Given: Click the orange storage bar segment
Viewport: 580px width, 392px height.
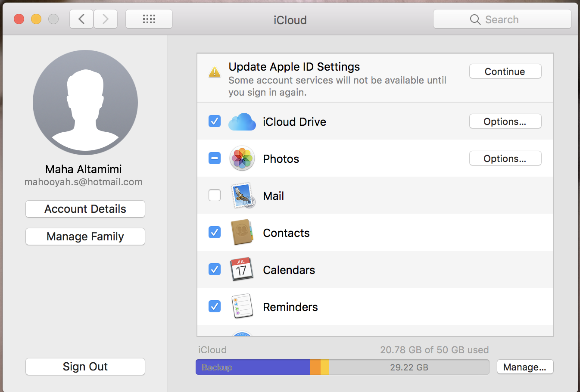Looking at the screenshot, I should tap(315, 367).
